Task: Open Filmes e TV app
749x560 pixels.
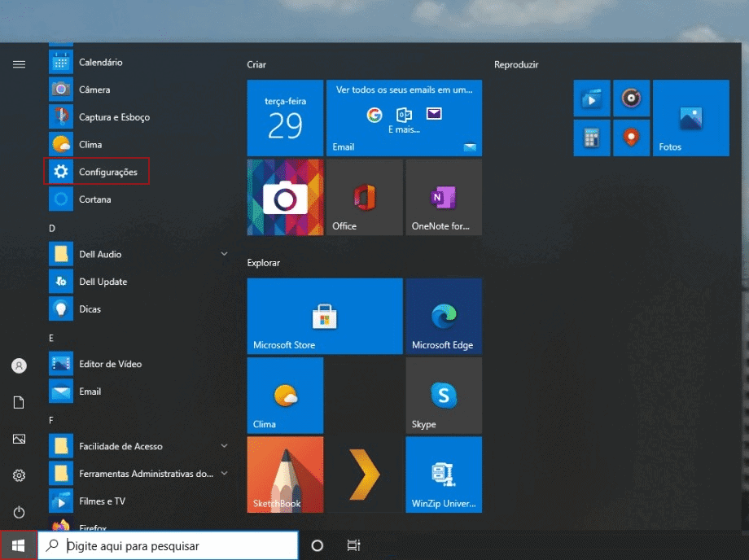Action: pyautogui.click(x=138, y=501)
